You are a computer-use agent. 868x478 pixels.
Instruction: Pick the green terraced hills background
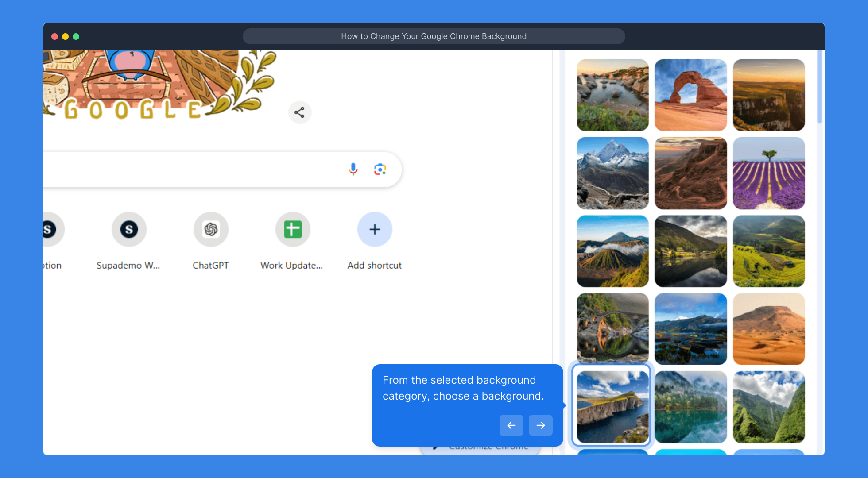coord(768,251)
